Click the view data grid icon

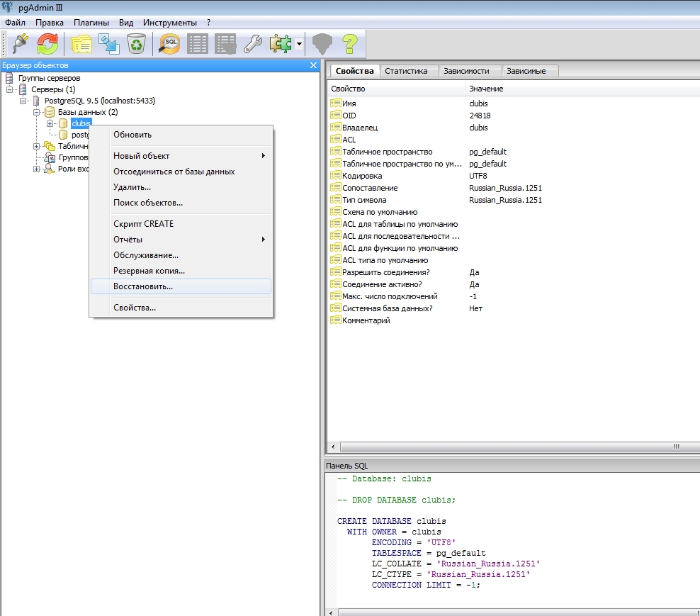coord(198,44)
